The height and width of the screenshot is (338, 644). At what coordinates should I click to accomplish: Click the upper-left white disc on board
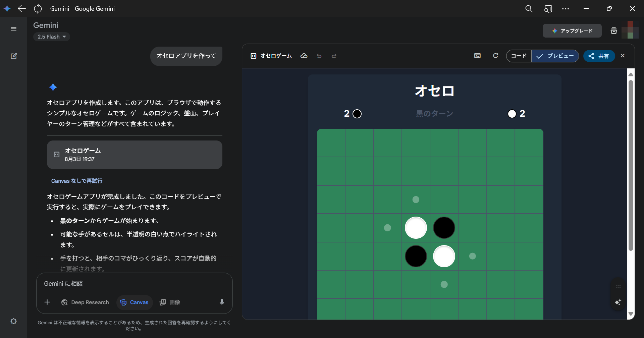[x=416, y=228]
